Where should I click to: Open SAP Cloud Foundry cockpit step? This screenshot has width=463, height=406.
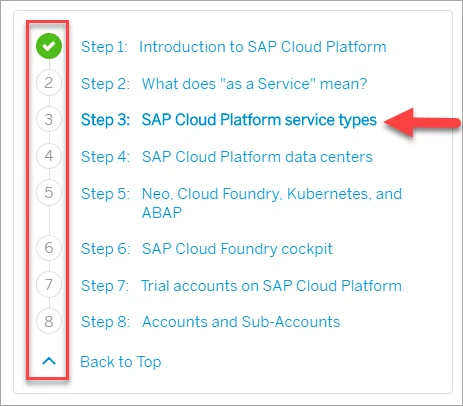(x=237, y=249)
